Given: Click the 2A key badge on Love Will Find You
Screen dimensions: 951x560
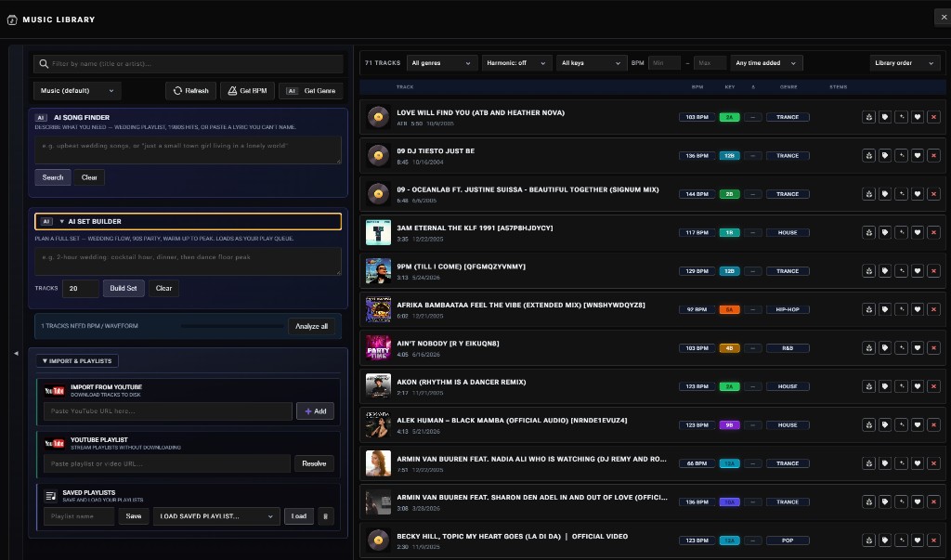Looking at the screenshot, I should [x=729, y=117].
